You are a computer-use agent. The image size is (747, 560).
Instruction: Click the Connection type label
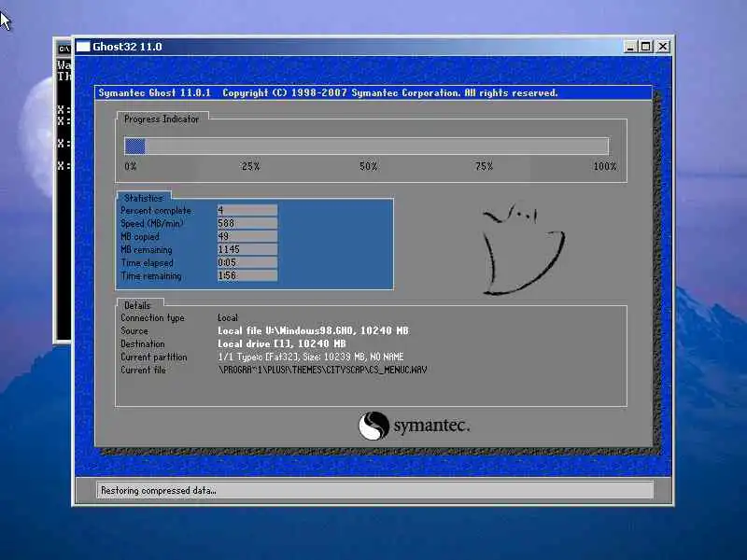pos(152,318)
